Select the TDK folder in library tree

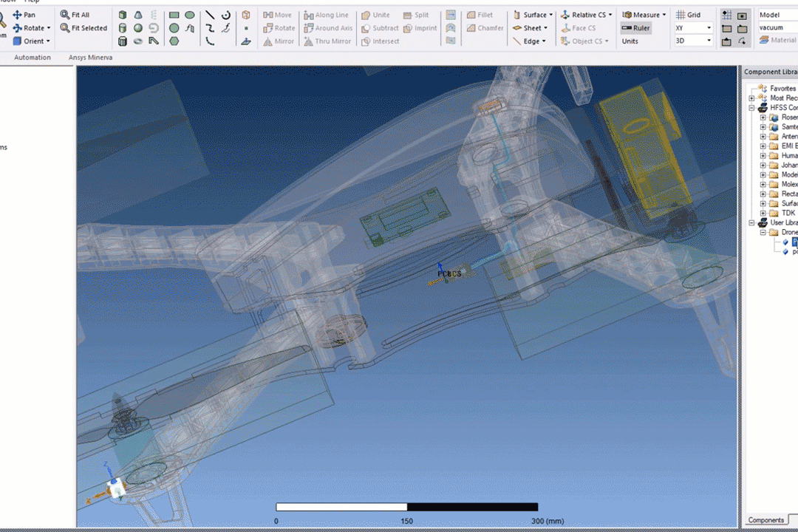point(788,213)
